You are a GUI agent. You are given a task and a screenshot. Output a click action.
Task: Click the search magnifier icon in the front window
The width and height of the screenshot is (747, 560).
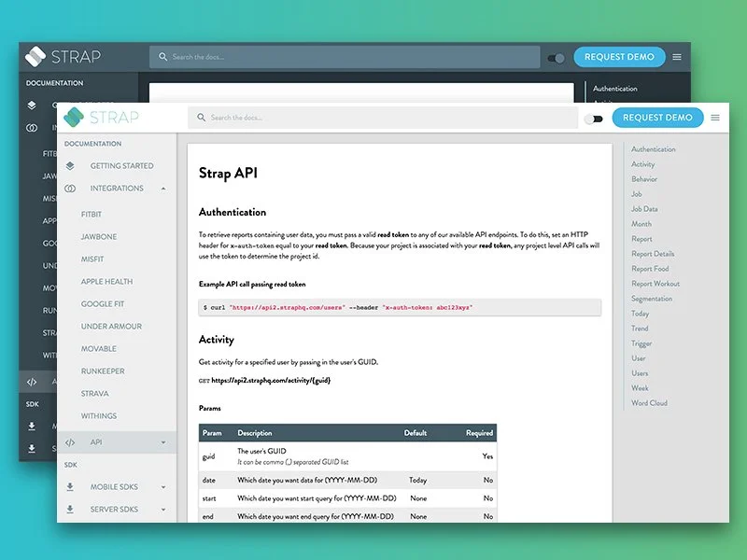coord(201,118)
